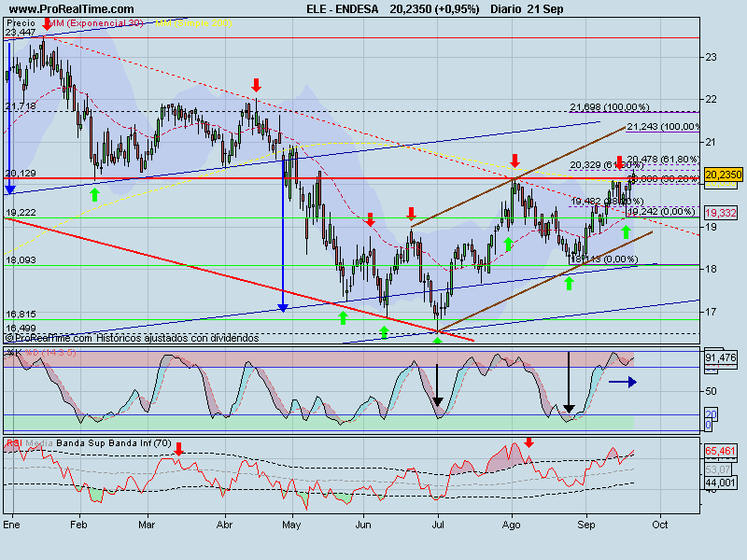Select the RSI indicator label
747x560 pixels.
point(14,443)
